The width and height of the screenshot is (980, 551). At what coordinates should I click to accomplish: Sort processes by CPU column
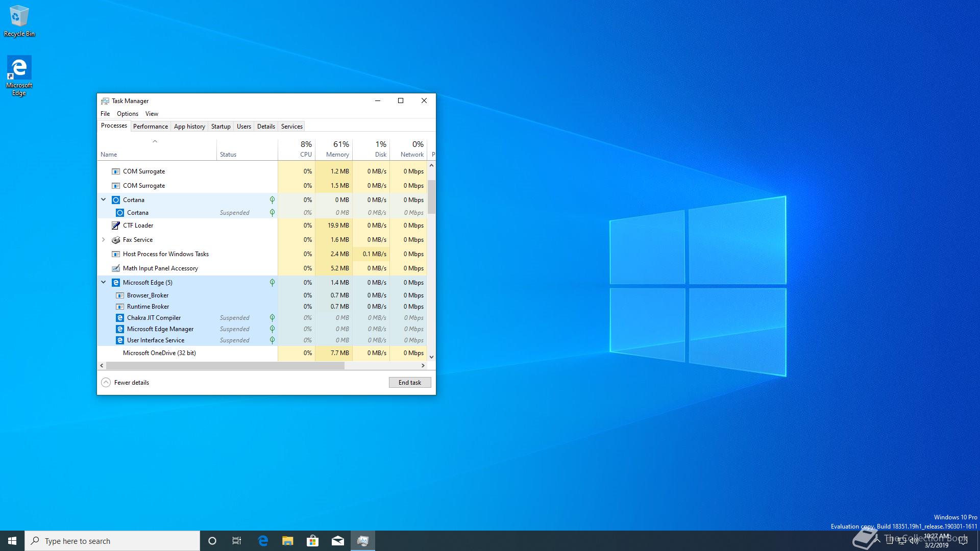tap(297, 149)
